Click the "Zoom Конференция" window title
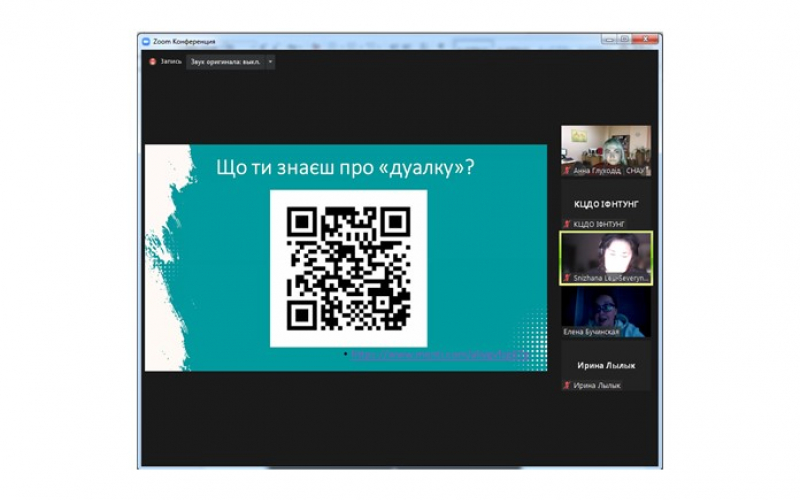Screen dimensions: 800x500 pos(184,41)
